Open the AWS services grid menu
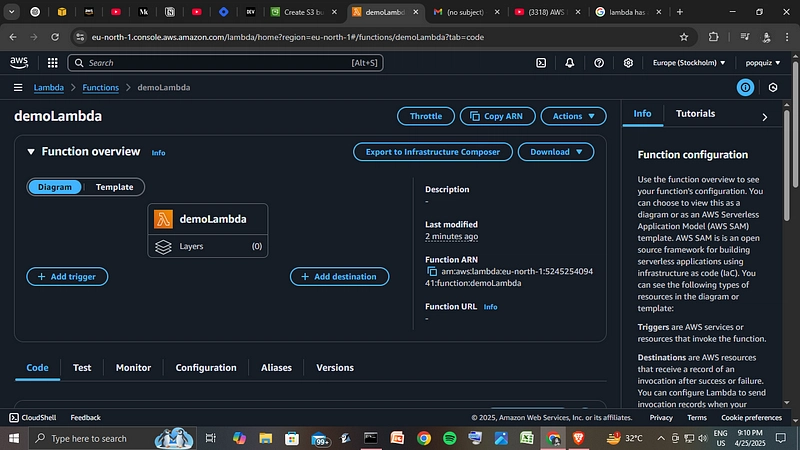This screenshot has height=450, width=800. point(52,62)
